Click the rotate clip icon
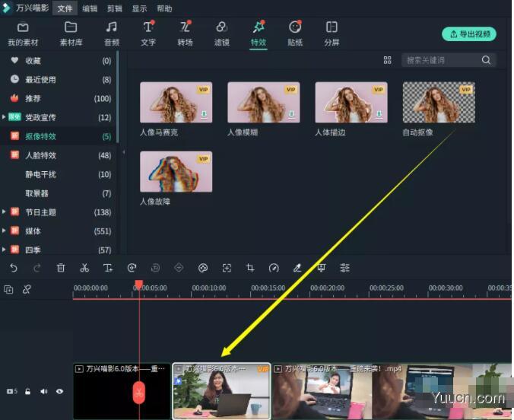This screenshot has width=514, height=420. click(x=132, y=268)
